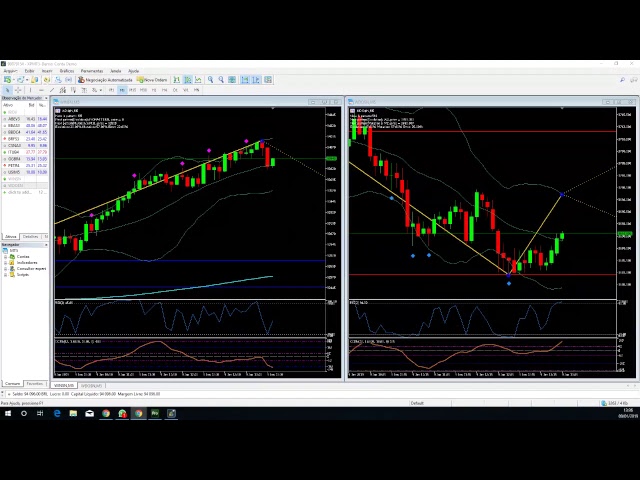The height and width of the screenshot is (480, 640).
Task: Select the D1 timeframe button
Action: [x=175, y=90]
